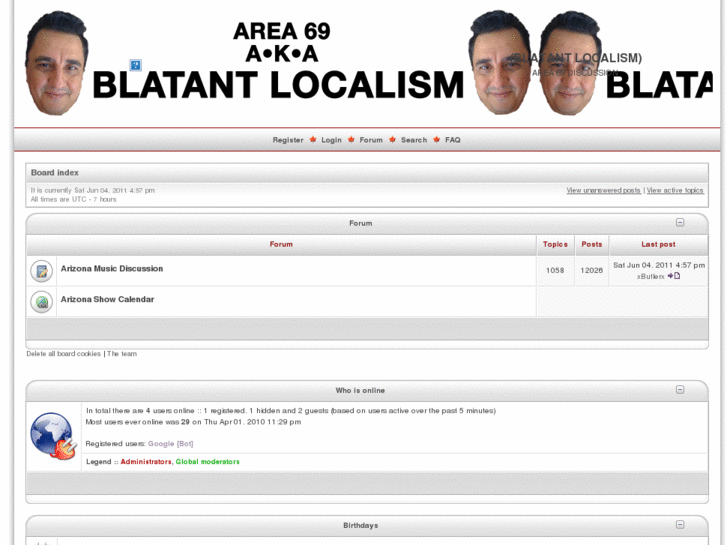Click the Board index breadcrumb
The image size is (727, 545).
(55, 173)
